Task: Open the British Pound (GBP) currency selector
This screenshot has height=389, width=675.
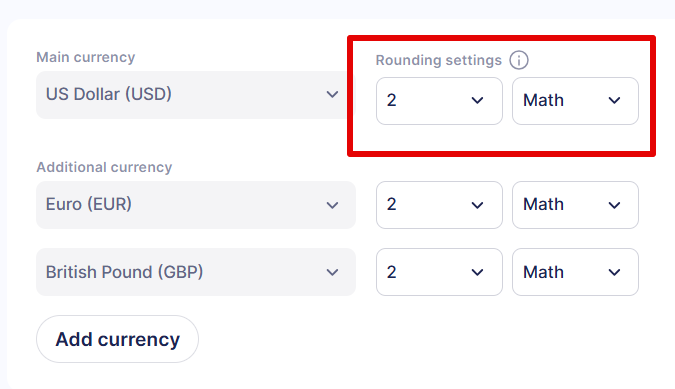Action: point(196,272)
